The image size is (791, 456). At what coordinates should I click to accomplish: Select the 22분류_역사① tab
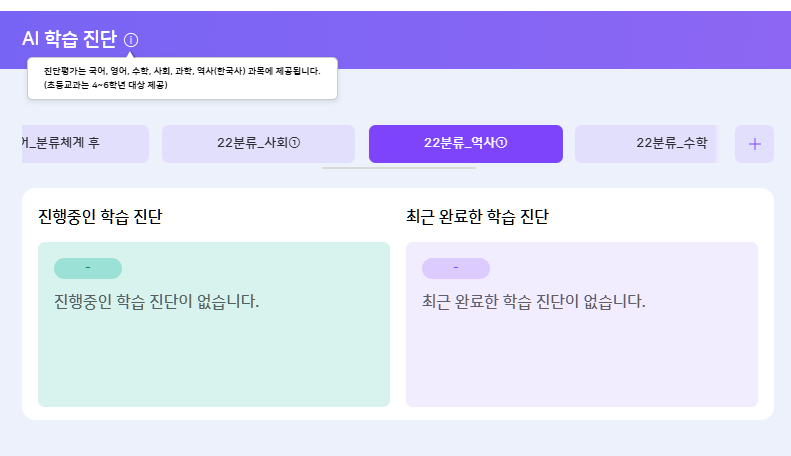[465, 144]
